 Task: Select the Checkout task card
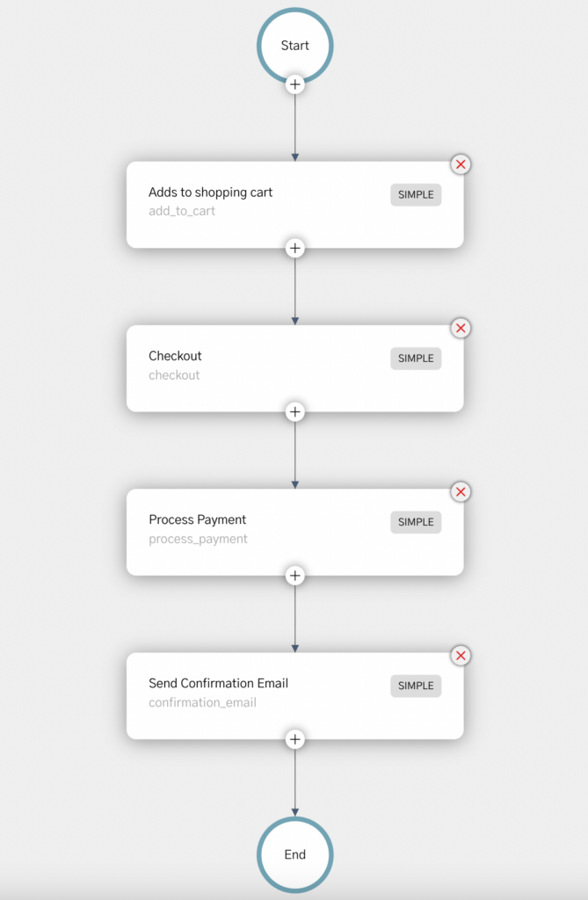click(295, 368)
